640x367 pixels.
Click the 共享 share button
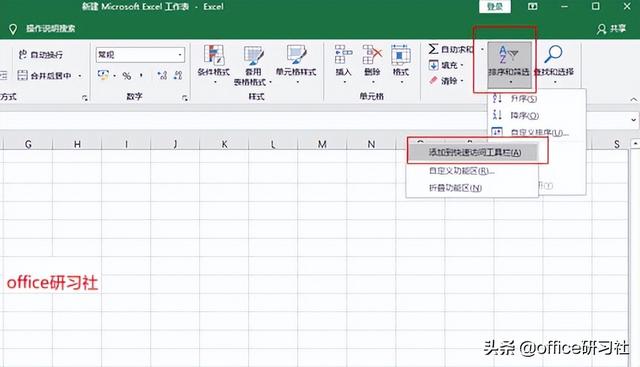(x=612, y=29)
